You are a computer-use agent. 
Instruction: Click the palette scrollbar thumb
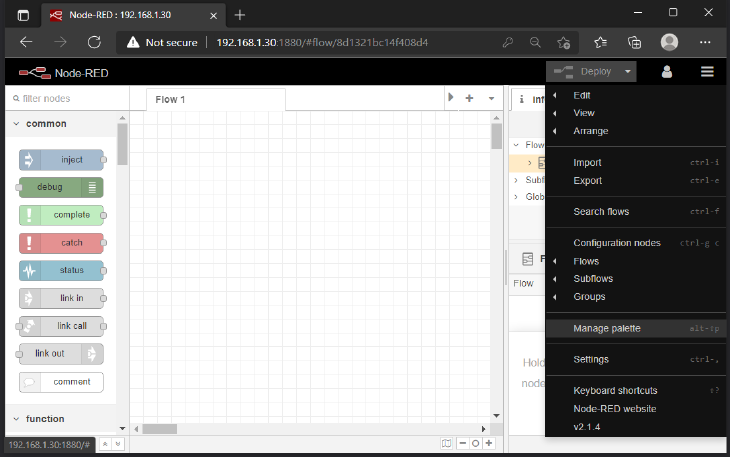pyautogui.click(x=122, y=144)
